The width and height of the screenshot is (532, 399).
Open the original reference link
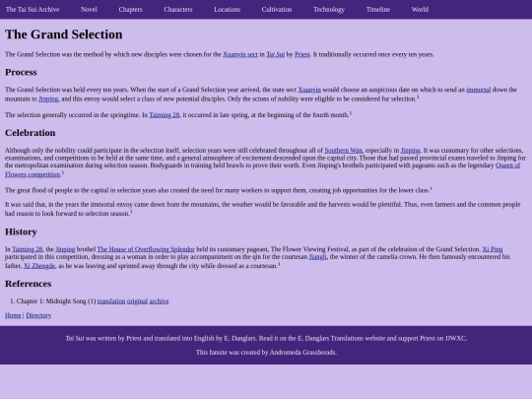click(137, 301)
